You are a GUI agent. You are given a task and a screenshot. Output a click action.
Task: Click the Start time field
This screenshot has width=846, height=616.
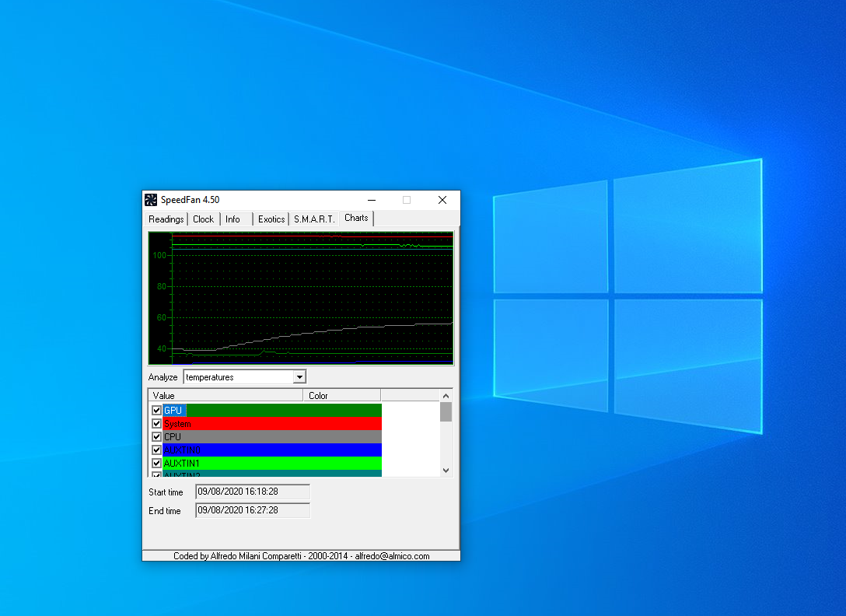pyautogui.click(x=252, y=492)
